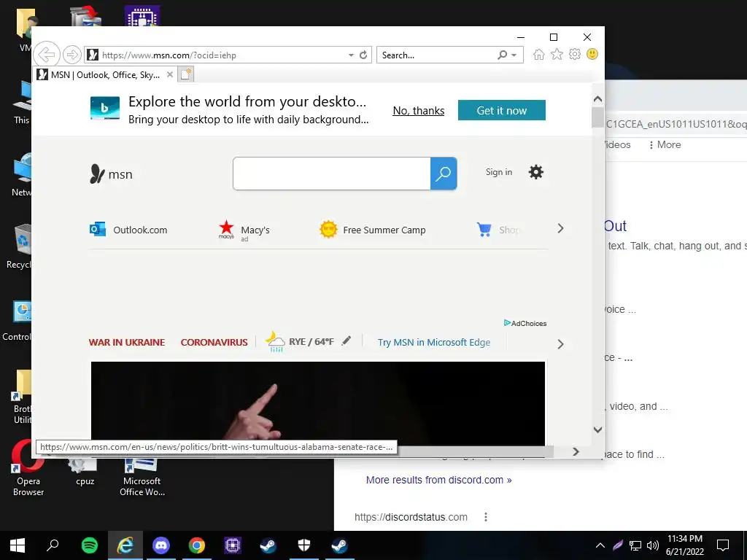747x560 pixels.
Task: Click the Internet Explorer back arrow
Action: (46, 55)
